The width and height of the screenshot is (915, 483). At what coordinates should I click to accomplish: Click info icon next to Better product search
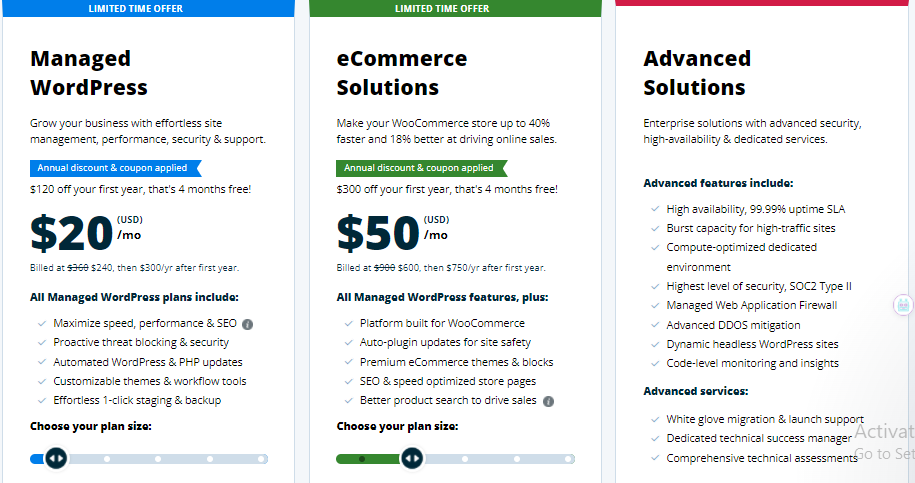pyautogui.click(x=549, y=401)
